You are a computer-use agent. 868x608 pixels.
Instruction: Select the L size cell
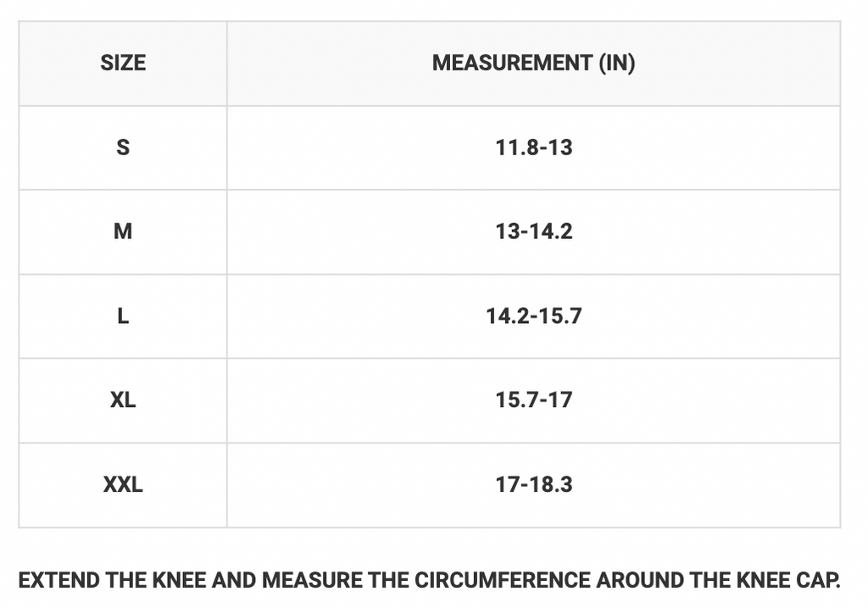(x=123, y=316)
